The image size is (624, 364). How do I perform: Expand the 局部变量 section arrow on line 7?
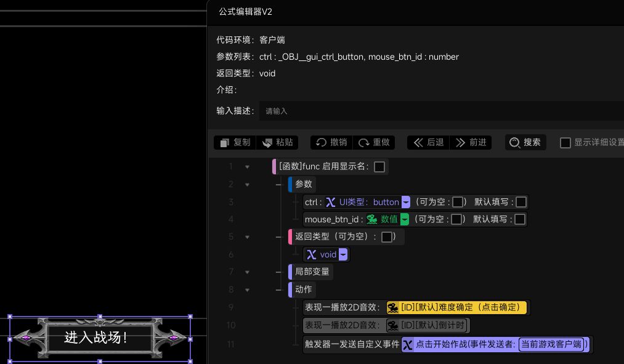[247, 272]
